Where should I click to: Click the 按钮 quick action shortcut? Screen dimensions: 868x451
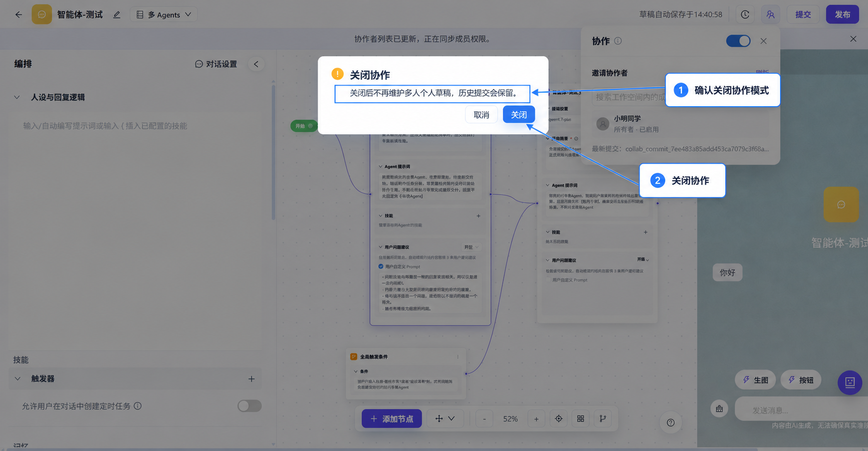click(801, 380)
